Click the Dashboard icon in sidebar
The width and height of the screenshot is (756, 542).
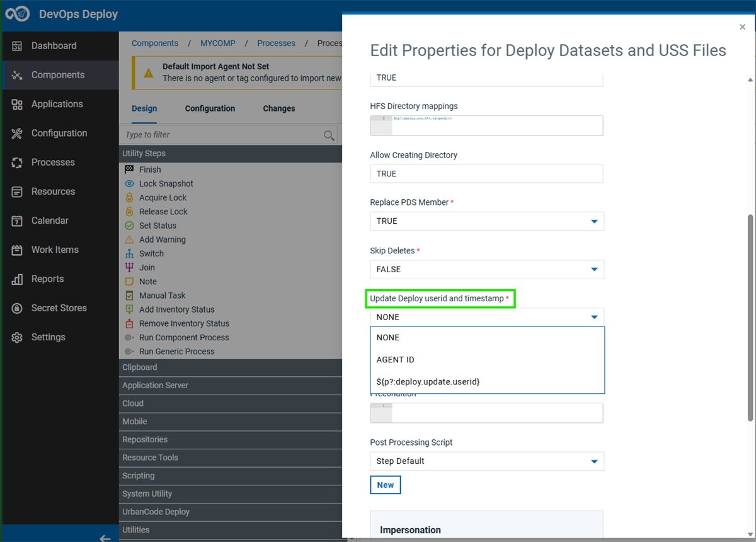[18, 46]
